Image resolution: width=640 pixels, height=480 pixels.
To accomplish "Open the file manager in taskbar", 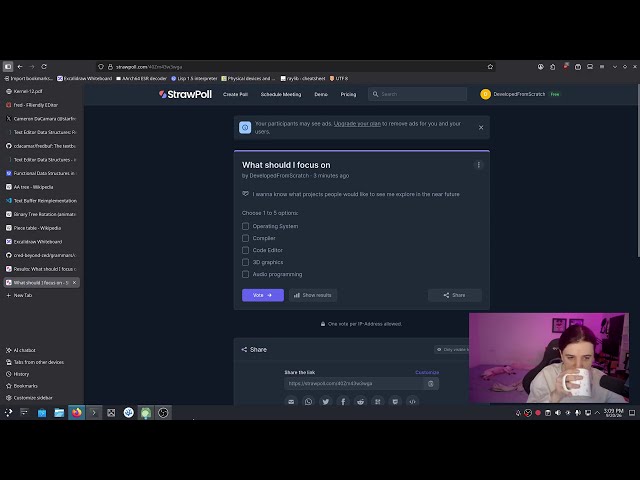I will pyautogui.click(x=59, y=413).
